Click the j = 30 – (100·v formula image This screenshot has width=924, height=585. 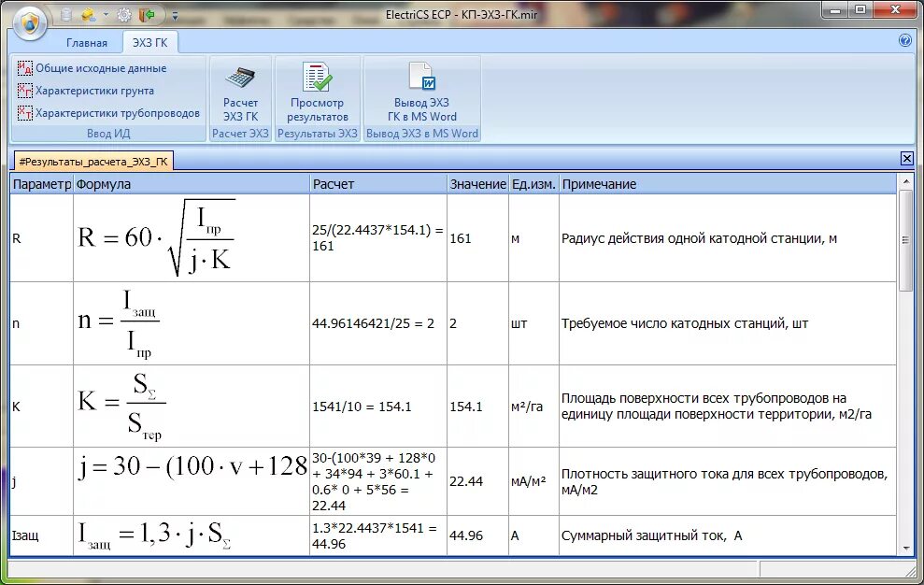tap(192, 467)
